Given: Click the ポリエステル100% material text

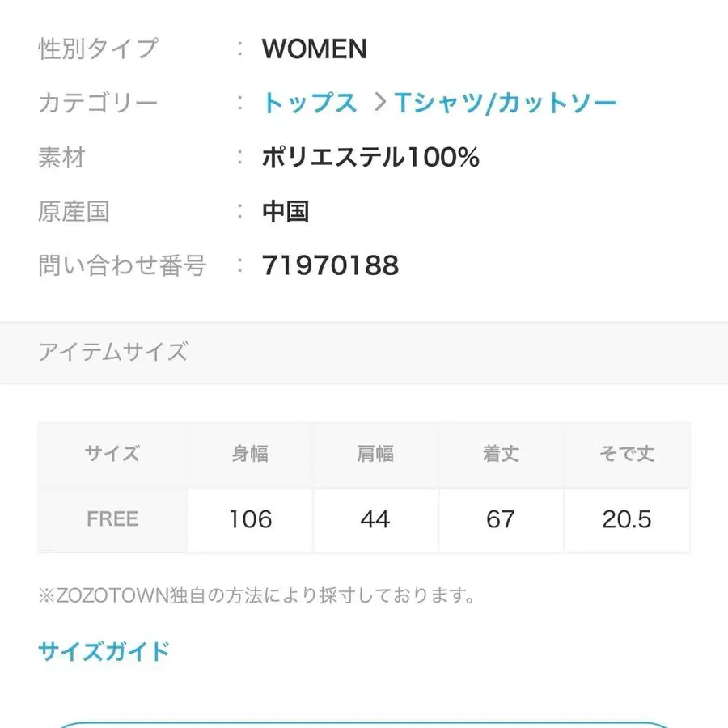Looking at the screenshot, I should coord(370,157).
